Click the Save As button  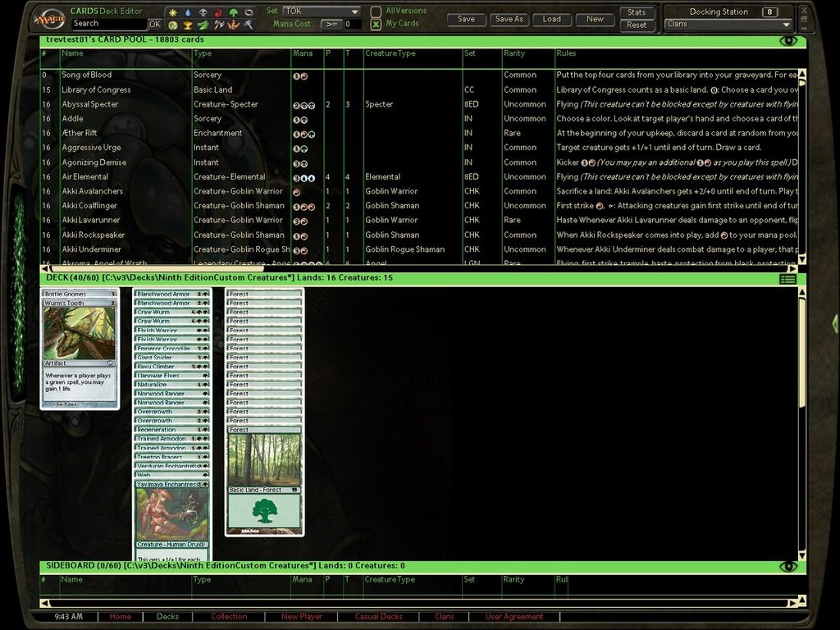[x=509, y=19]
